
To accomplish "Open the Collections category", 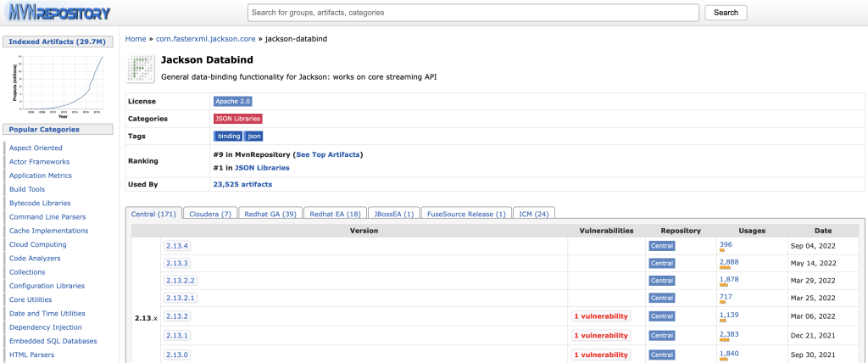I will click(x=26, y=272).
